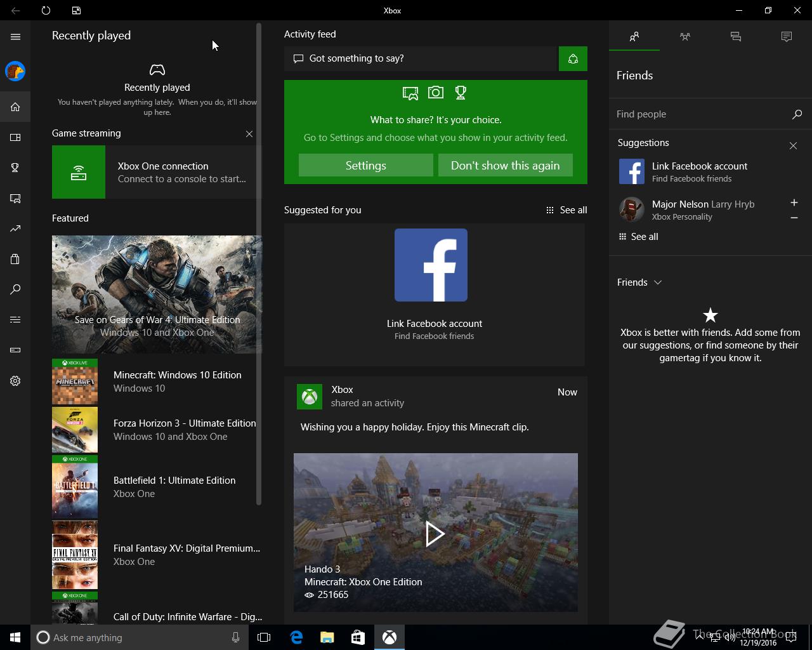Open Store bag icon in sidebar

point(15,259)
